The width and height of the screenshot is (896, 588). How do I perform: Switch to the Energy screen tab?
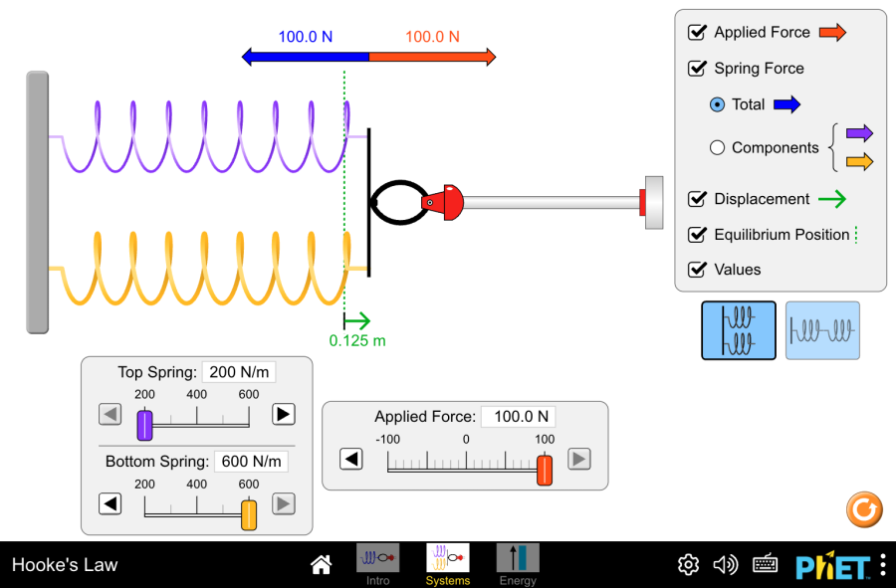517,564
